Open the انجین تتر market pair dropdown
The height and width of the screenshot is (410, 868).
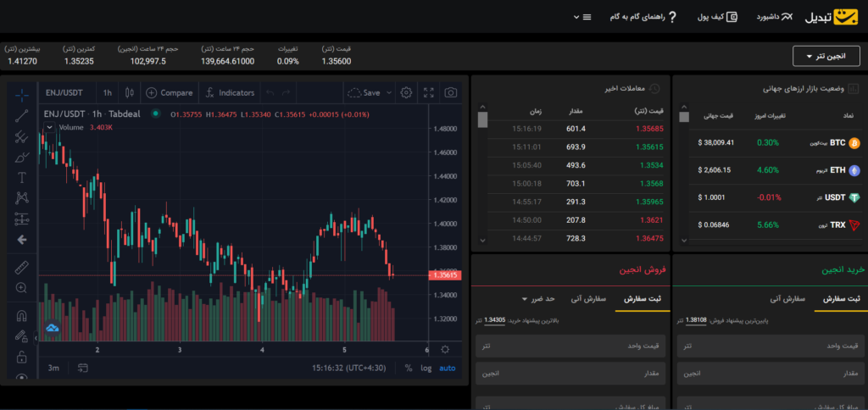click(826, 57)
